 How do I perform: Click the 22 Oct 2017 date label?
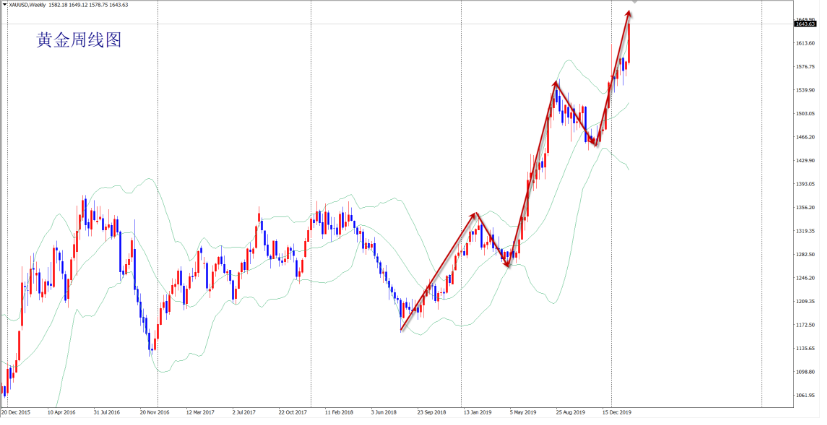click(x=293, y=413)
